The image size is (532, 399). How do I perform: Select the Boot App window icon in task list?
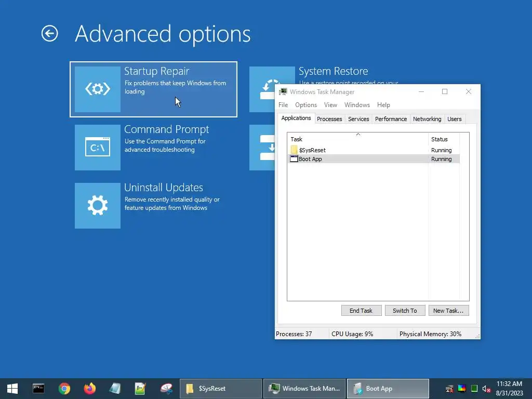294,159
